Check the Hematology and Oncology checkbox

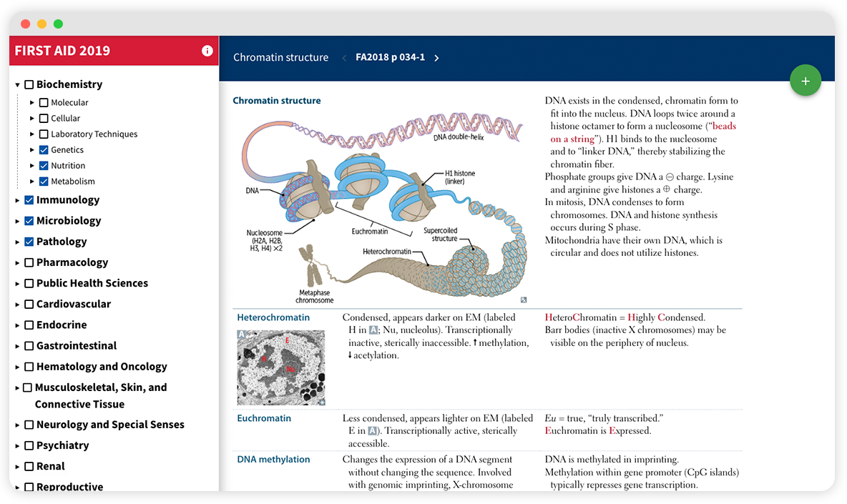[x=29, y=367]
